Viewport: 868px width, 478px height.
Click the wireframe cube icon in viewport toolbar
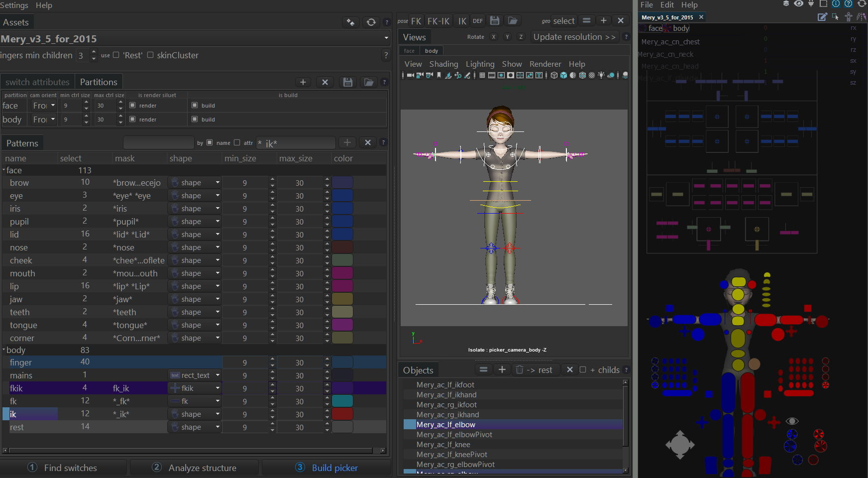[x=554, y=75]
